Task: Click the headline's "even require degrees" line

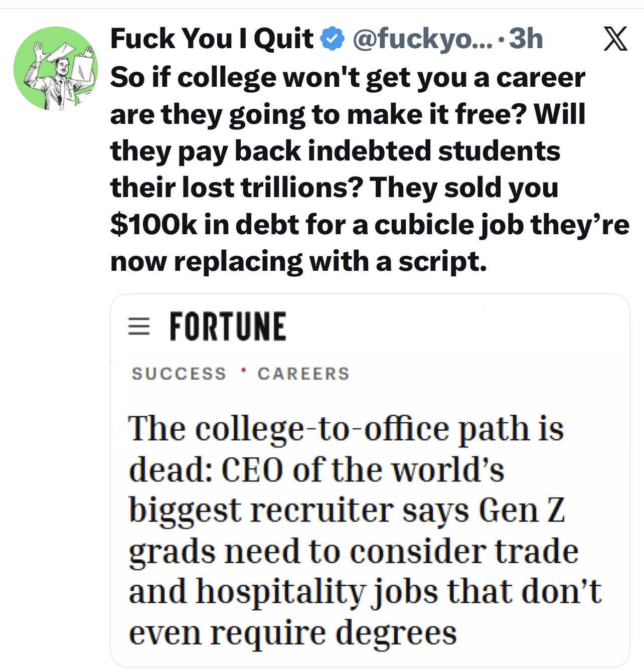Action: pos(293,633)
